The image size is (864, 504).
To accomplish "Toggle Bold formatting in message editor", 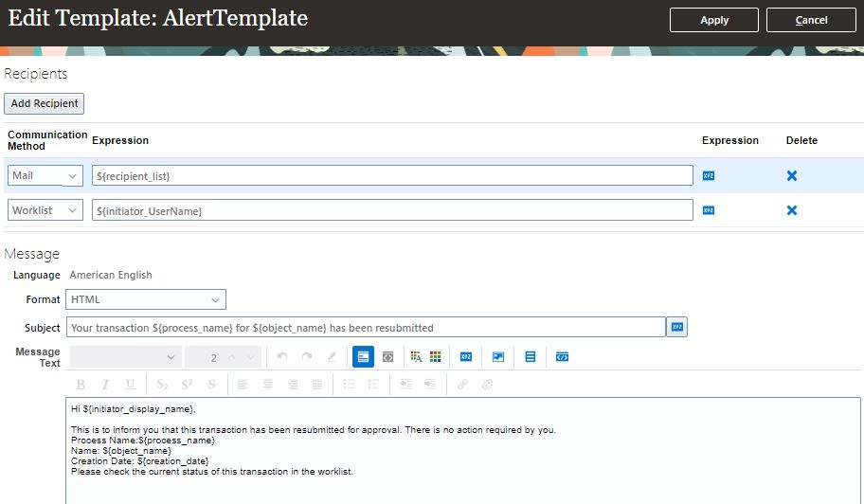I will pos(81,385).
